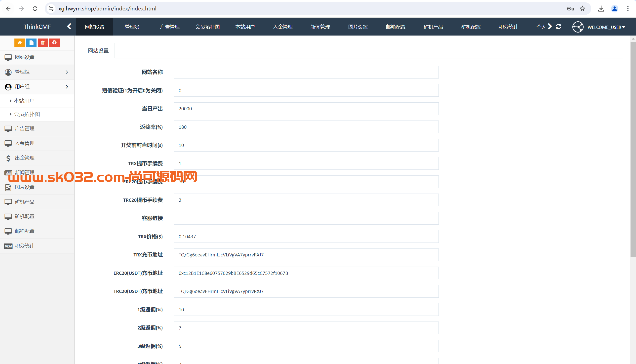
Task: Click the 2级返佣(%) input field
Action: [x=306, y=328]
